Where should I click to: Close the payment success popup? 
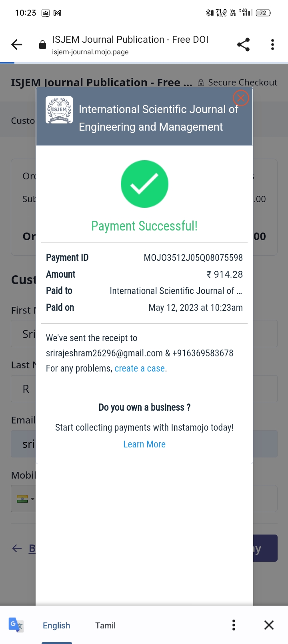point(241,98)
